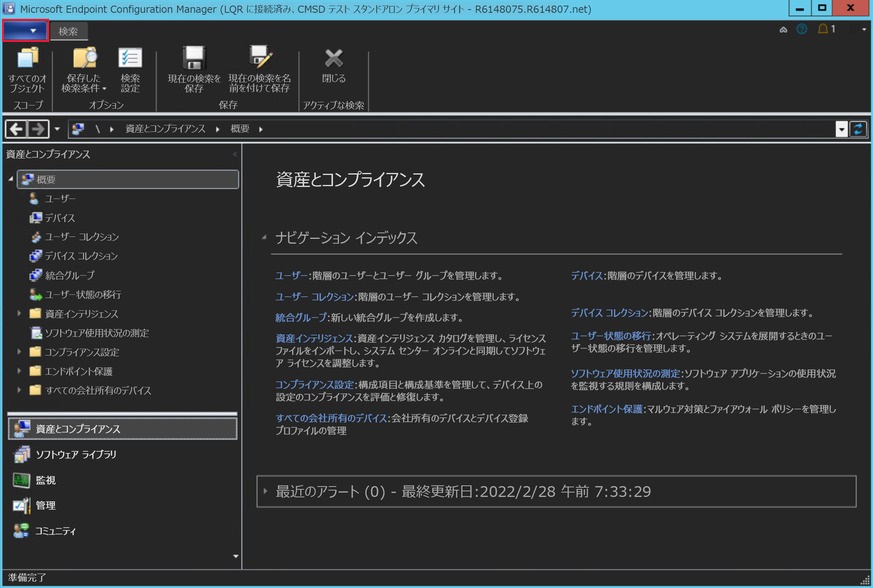Open the コンプライアンス設定 link in index
Viewport: 873px width, 588px height.
315,385
